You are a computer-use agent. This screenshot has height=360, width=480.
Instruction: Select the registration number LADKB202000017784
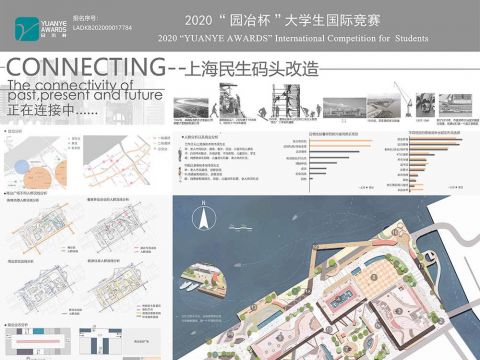point(102,28)
